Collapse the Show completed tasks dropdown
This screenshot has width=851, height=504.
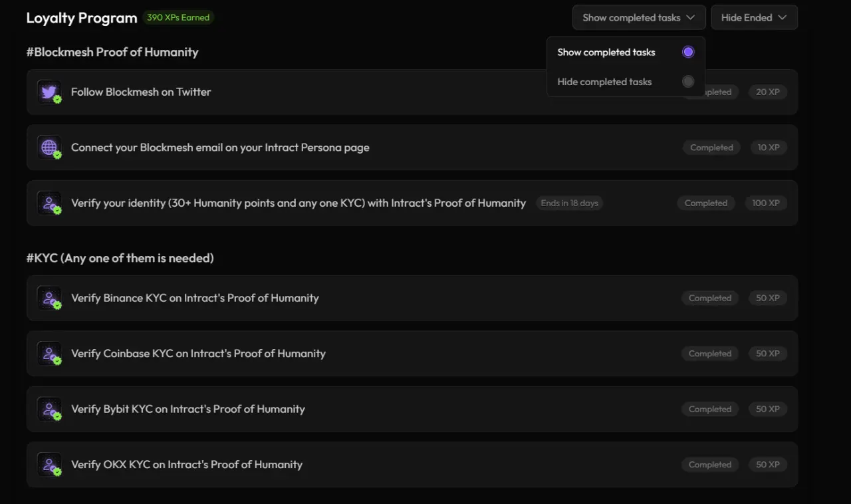[x=639, y=17]
